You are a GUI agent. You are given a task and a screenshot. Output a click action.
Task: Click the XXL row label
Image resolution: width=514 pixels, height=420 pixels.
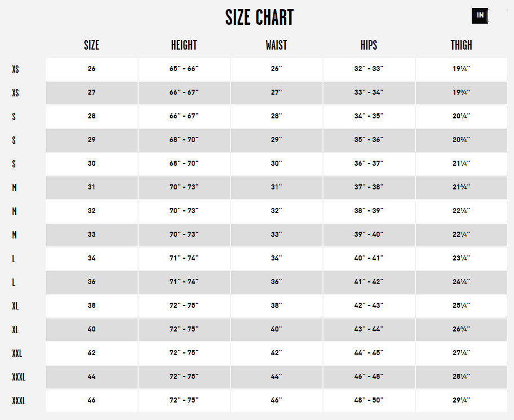coord(17,353)
